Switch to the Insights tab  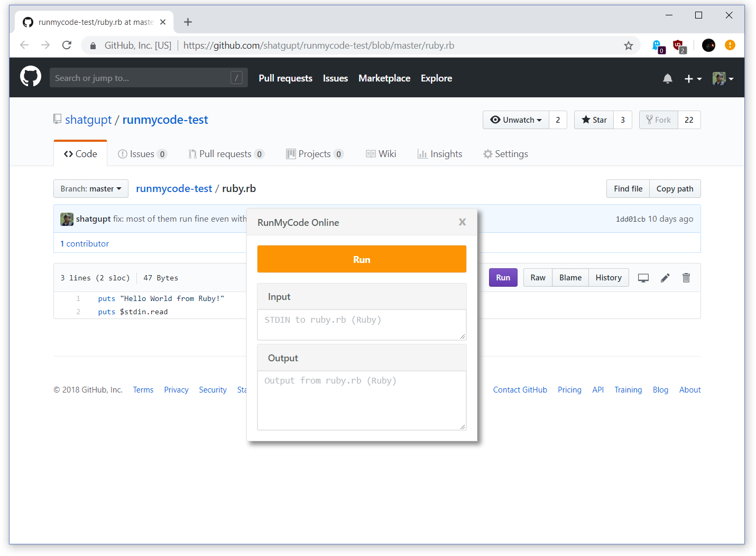[x=440, y=154]
